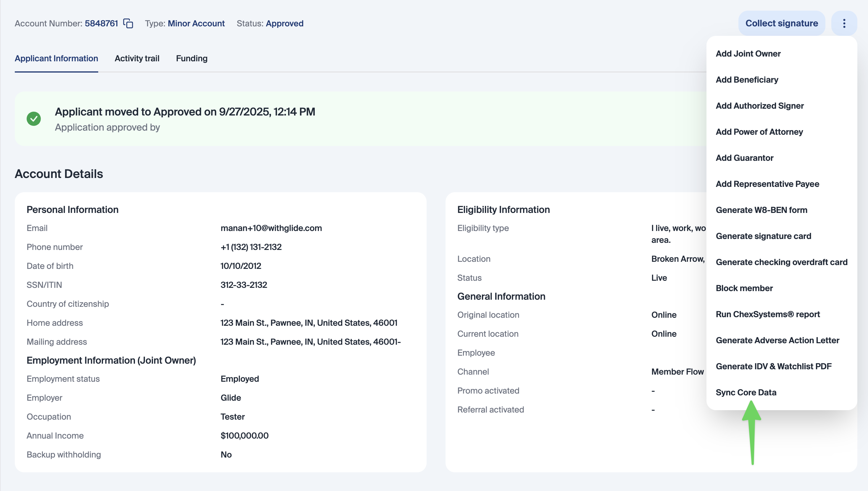Select Add Guarantor from the menu
This screenshot has width=868, height=491.
[744, 158]
